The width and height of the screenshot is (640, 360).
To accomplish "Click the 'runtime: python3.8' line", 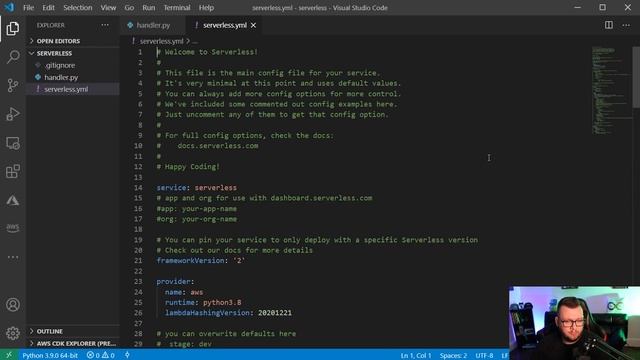I will tap(203, 302).
